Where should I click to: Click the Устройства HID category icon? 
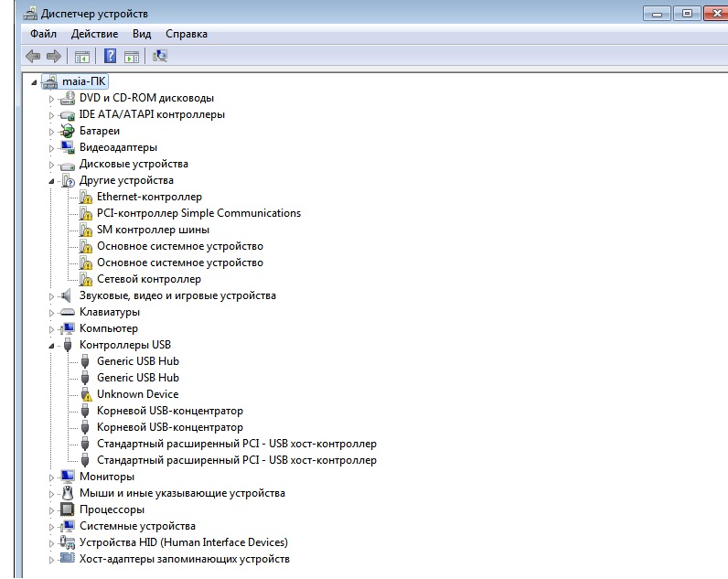(x=68, y=542)
